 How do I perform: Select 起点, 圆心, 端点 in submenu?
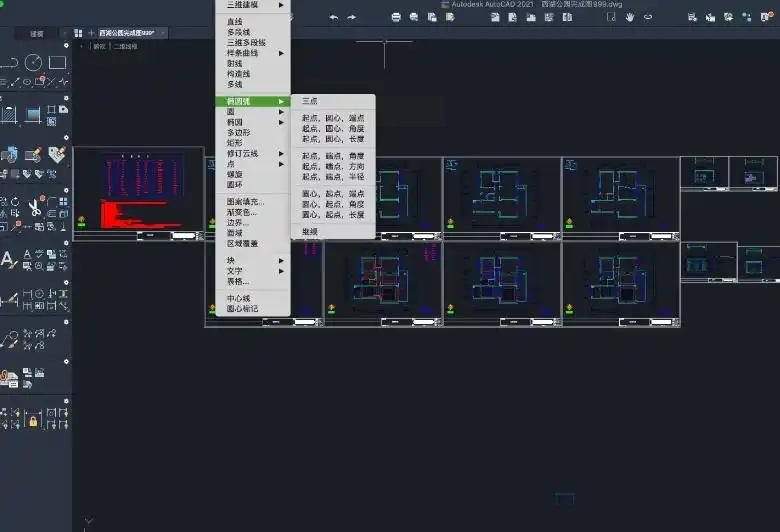pyautogui.click(x=333, y=118)
